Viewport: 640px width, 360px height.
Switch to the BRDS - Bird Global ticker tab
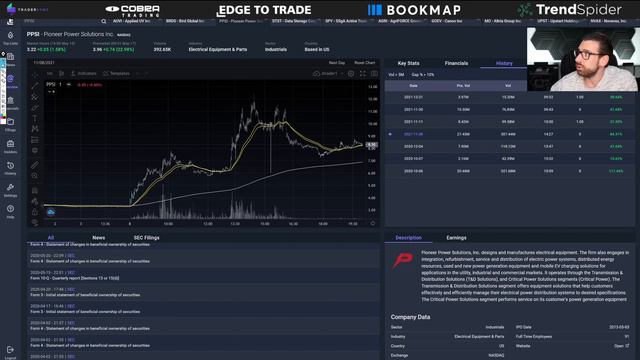[185, 21]
